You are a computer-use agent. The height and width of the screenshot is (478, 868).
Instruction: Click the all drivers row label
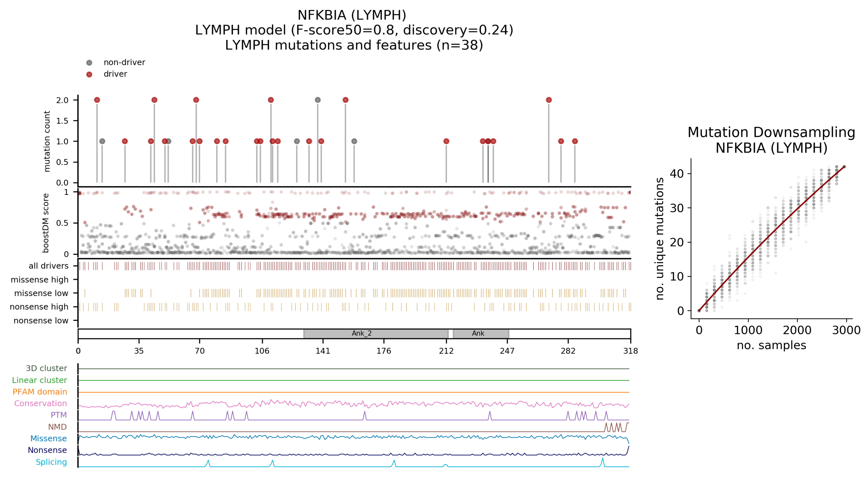tap(49, 266)
